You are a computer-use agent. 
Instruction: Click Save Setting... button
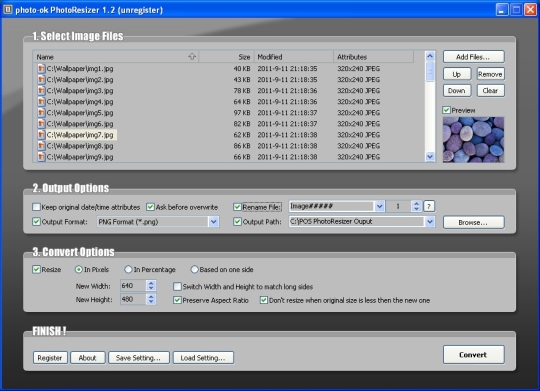pos(138,358)
